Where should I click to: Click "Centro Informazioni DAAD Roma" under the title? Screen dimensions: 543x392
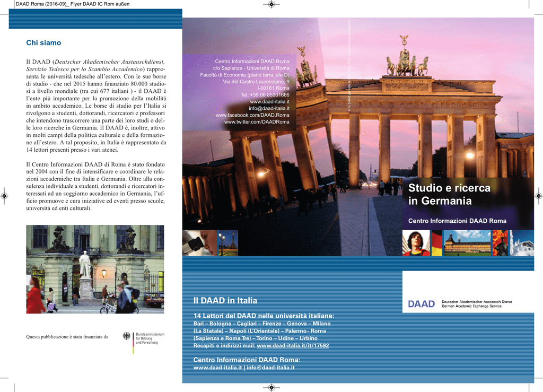tap(457, 221)
